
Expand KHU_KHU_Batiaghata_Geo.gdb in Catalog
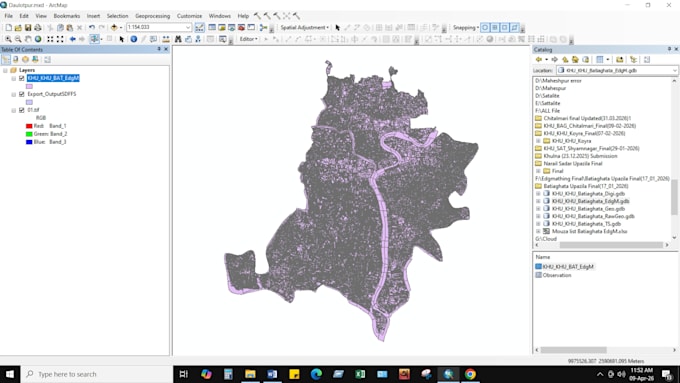click(x=538, y=209)
